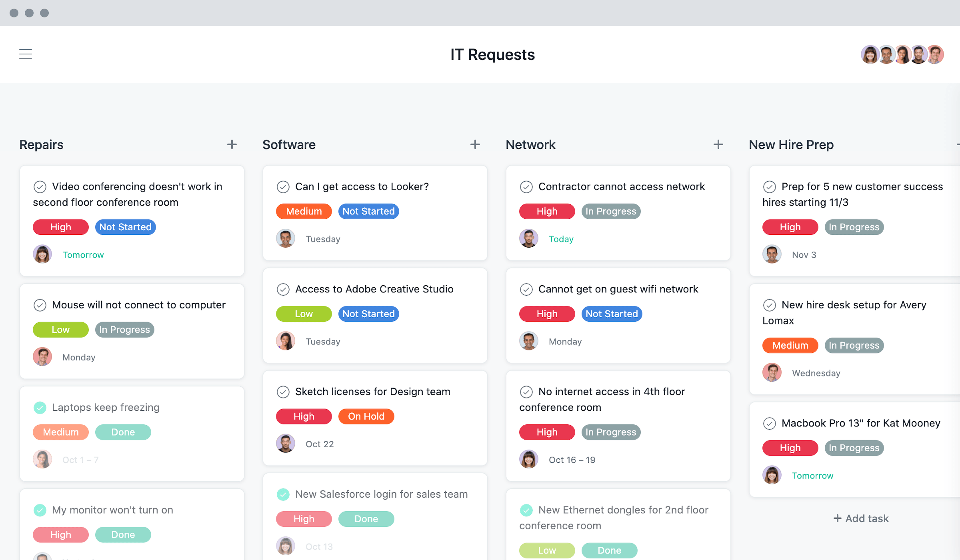
Task: Click assignee avatar on Prep for 5 new hires card
Action: pyautogui.click(x=772, y=254)
